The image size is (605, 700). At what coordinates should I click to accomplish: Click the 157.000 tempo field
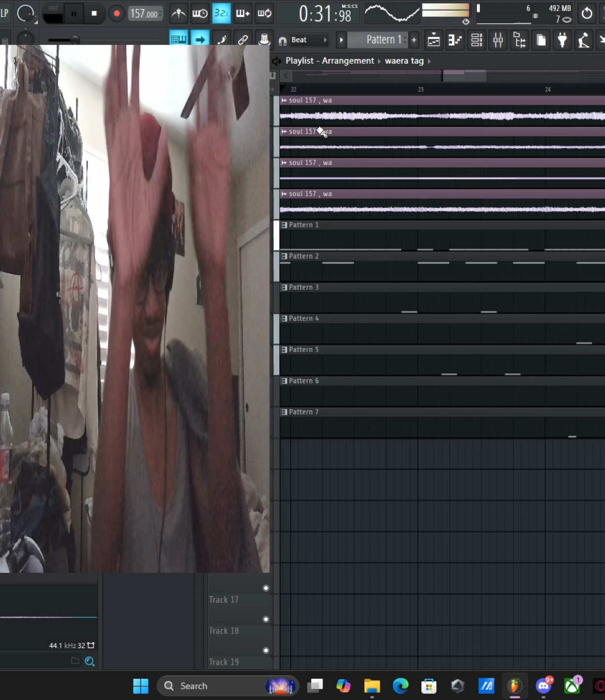pos(145,13)
